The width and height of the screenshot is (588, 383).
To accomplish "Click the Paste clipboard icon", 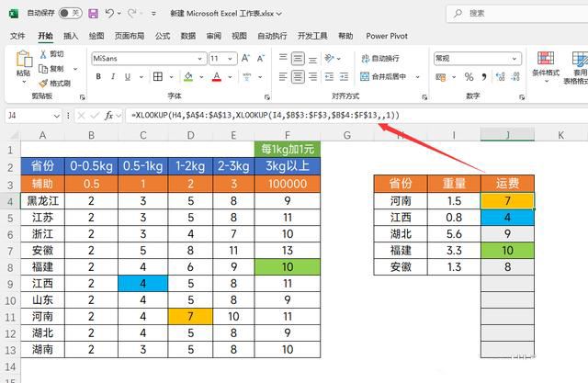I will [x=24, y=59].
